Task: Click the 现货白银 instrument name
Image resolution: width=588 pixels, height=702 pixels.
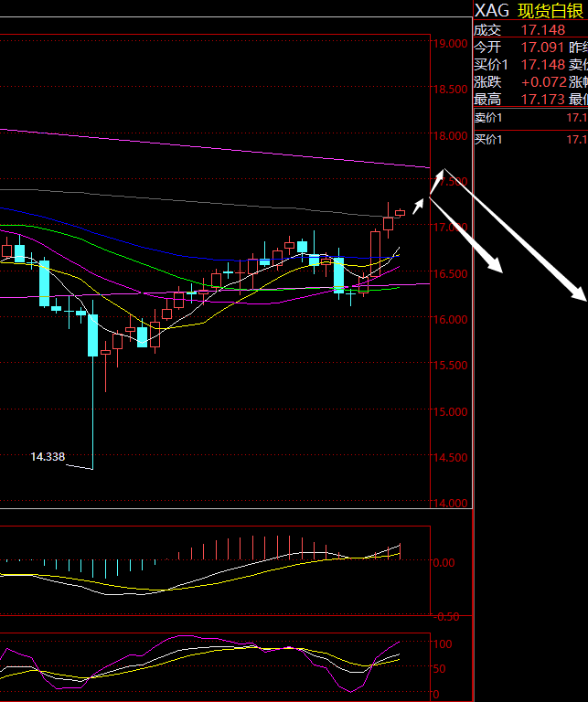Action: [551, 11]
